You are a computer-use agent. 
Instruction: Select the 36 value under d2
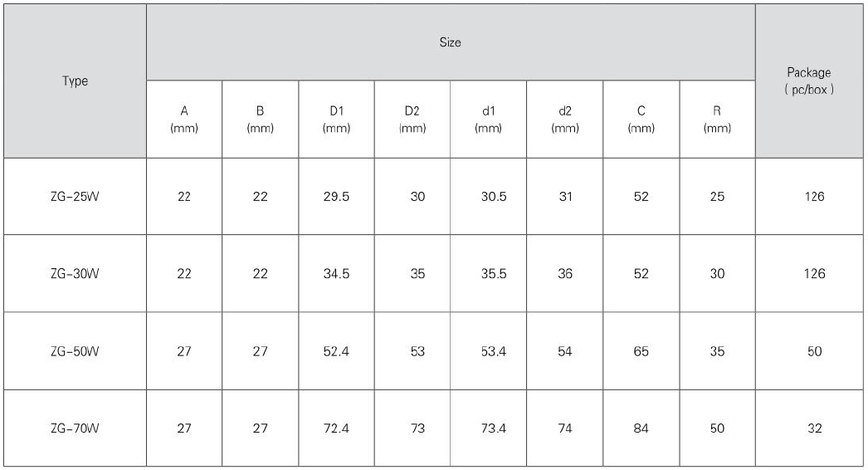pos(565,274)
